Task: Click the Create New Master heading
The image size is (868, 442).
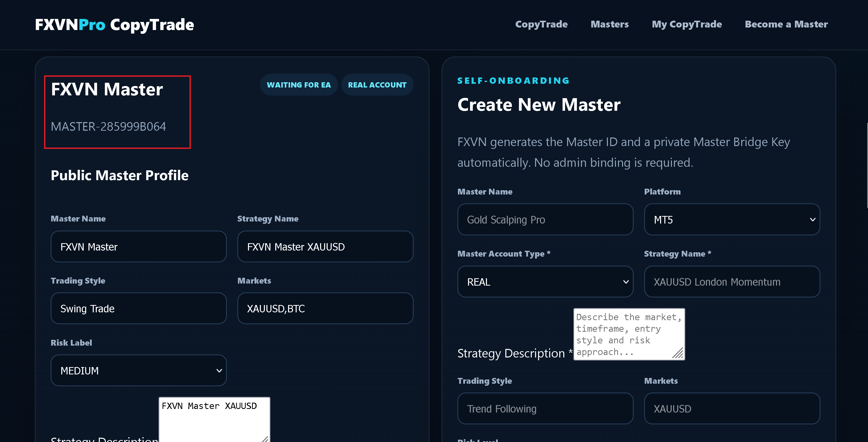Action: [x=539, y=105]
